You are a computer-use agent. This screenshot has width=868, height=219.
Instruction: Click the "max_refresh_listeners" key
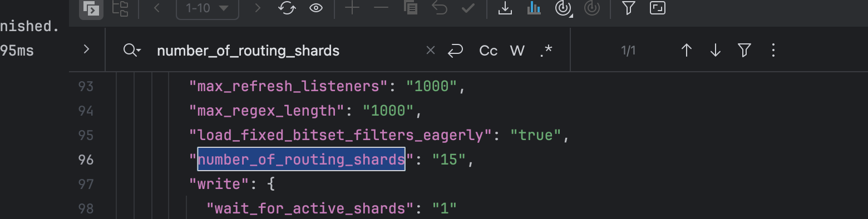click(288, 87)
